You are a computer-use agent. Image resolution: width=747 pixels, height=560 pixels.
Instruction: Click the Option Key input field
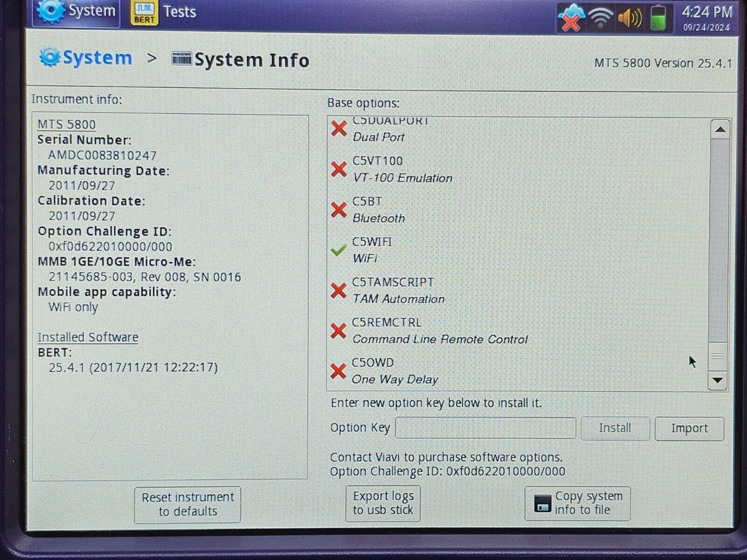click(x=485, y=428)
